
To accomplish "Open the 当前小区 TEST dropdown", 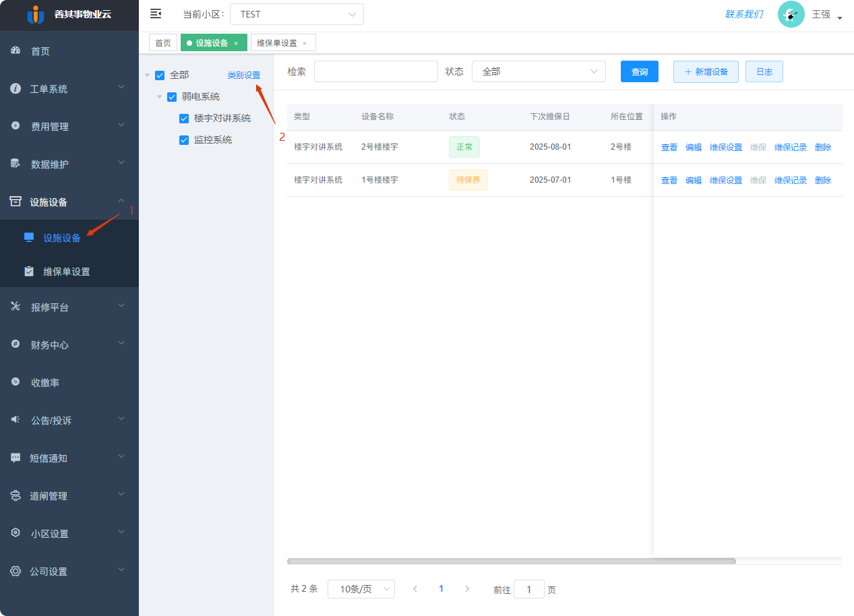I will point(297,13).
